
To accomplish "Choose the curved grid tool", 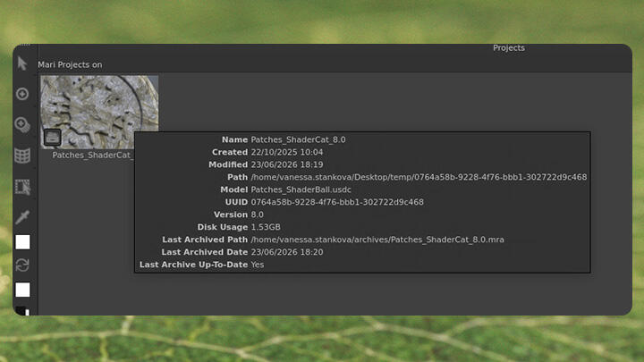I will [22, 156].
